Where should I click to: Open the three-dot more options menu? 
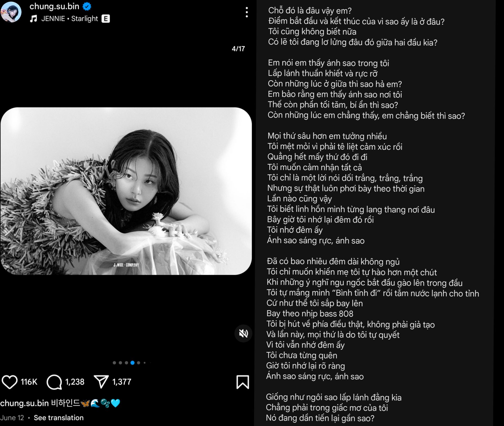point(247,12)
